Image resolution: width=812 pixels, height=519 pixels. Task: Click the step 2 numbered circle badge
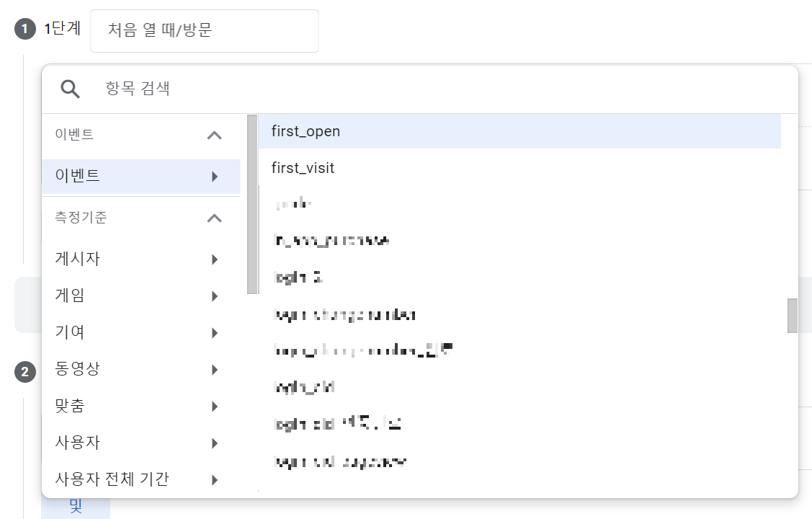pos(25,372)
